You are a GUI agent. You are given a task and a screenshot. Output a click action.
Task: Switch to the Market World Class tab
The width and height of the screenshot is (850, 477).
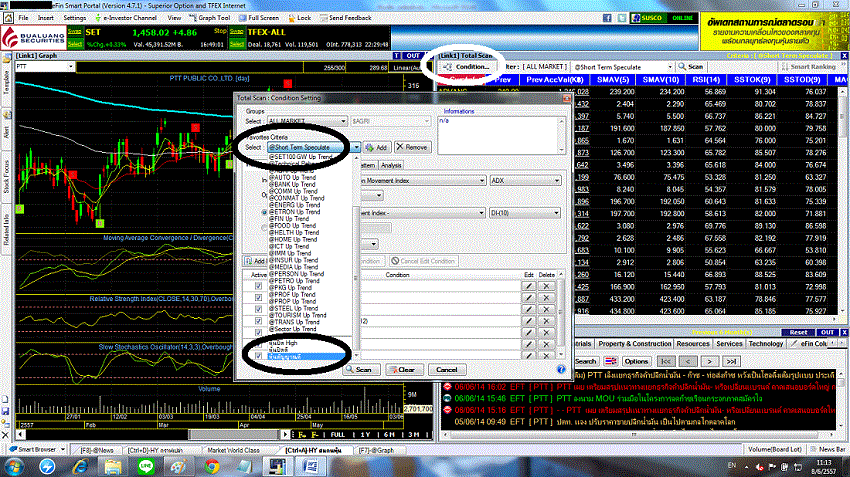click(x=233, y=450)
